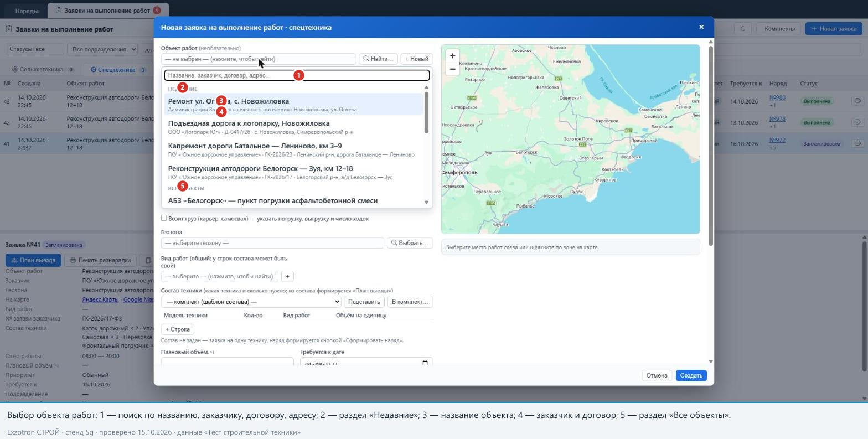Click 'Печать разнарядки' button

click(x=100, y=260)
